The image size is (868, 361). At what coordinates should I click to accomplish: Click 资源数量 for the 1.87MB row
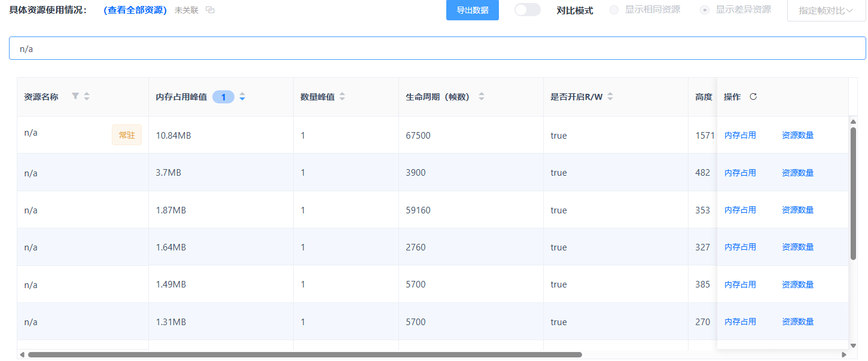click(797, 210)
